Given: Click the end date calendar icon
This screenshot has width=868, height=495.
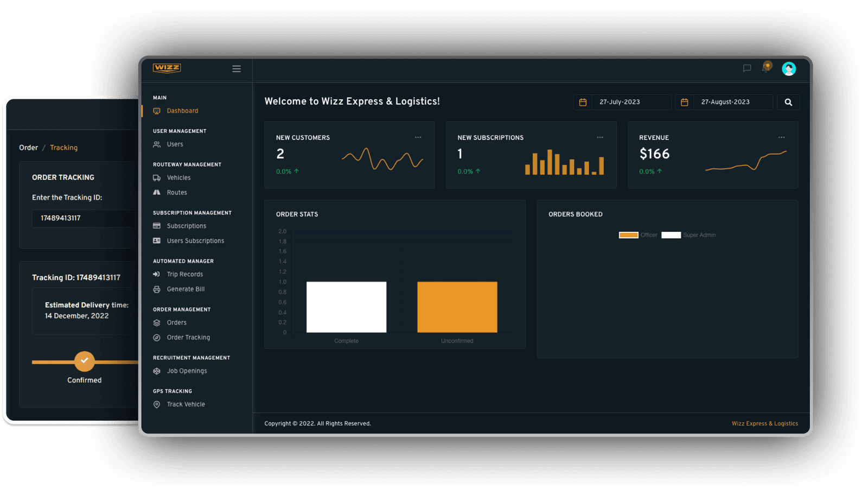Looking at the screenshot, I should point(685,102).
